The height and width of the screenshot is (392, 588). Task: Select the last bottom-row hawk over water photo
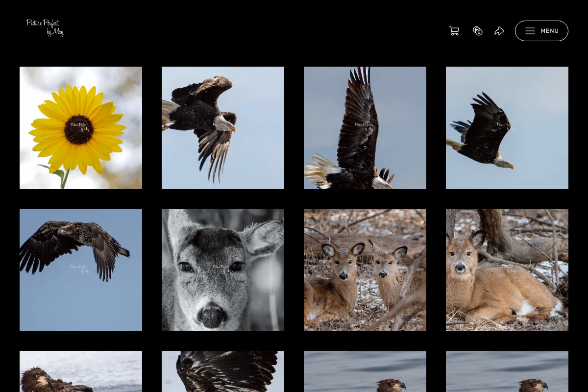[507, 371]
